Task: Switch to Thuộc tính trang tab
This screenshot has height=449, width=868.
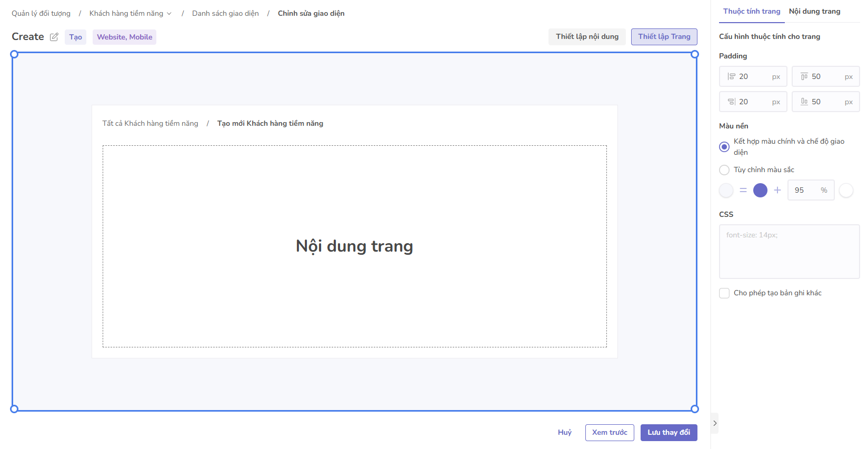Action: coord(752,11)
